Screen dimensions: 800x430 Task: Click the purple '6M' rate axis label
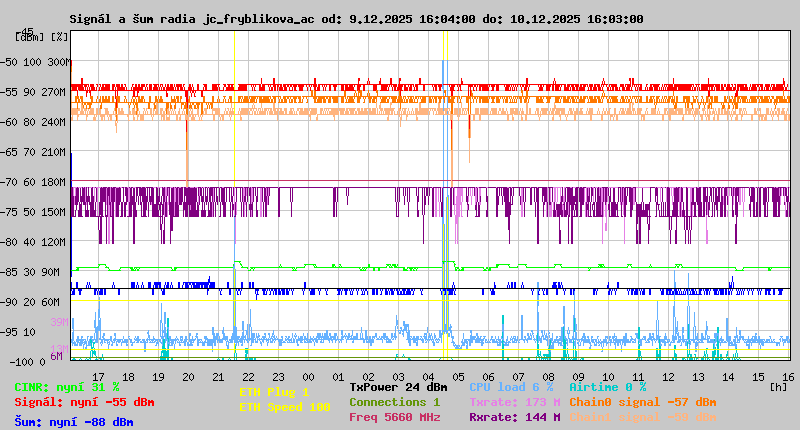(x=56, y=356)
